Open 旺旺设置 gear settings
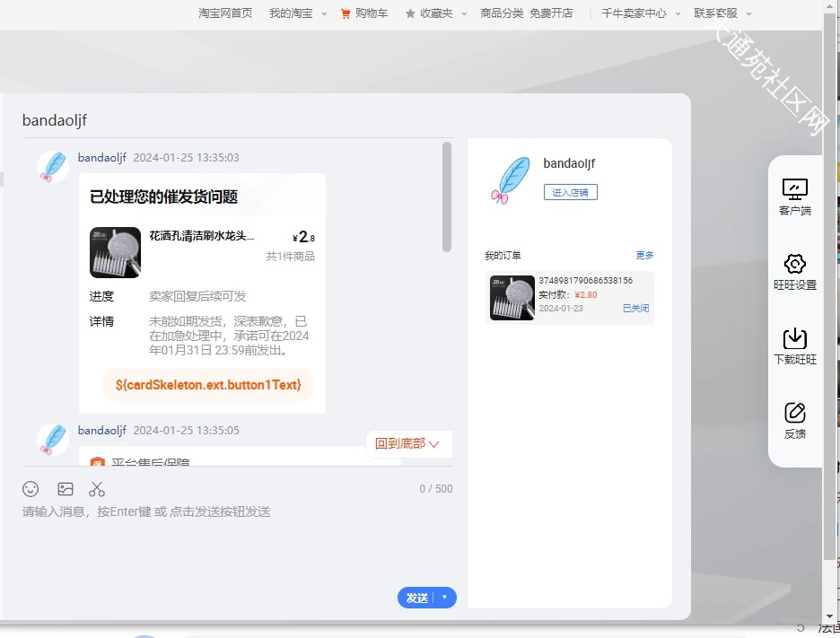 [795, 264]
